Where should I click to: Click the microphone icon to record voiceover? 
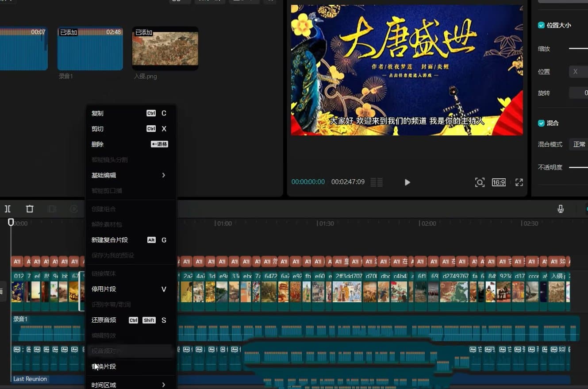coord(561,208)
